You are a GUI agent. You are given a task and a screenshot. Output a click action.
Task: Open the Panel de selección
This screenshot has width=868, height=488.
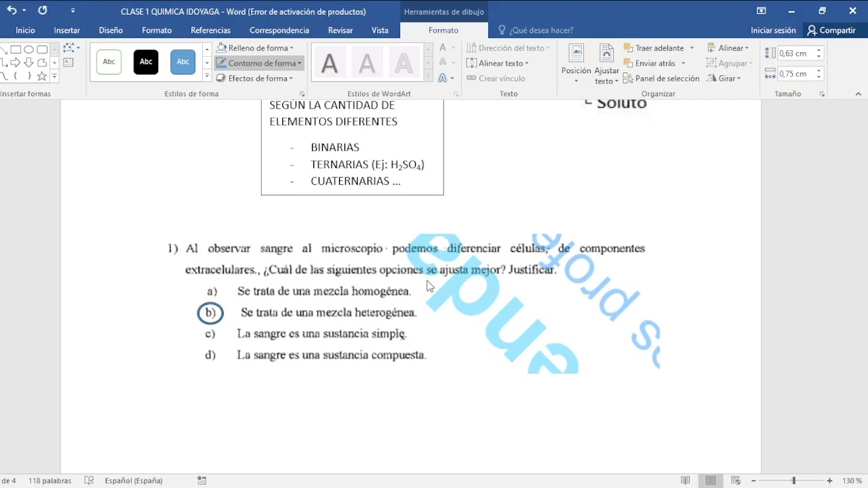(661, 79)
